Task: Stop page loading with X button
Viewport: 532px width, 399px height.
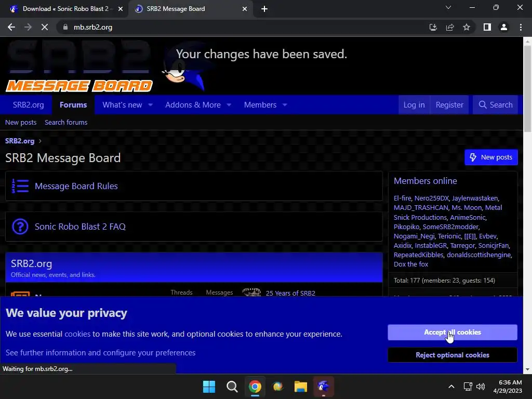Action: pos(45,27)
